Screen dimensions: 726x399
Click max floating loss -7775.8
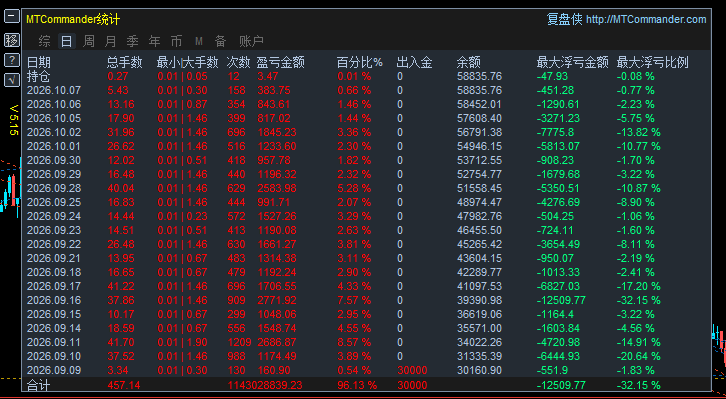(x=555, y=132)
